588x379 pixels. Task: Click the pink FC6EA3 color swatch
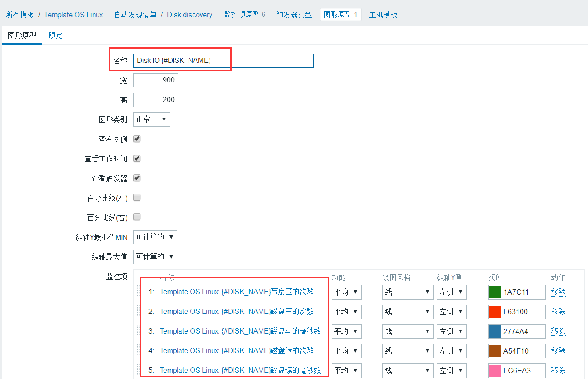point(495,371)
